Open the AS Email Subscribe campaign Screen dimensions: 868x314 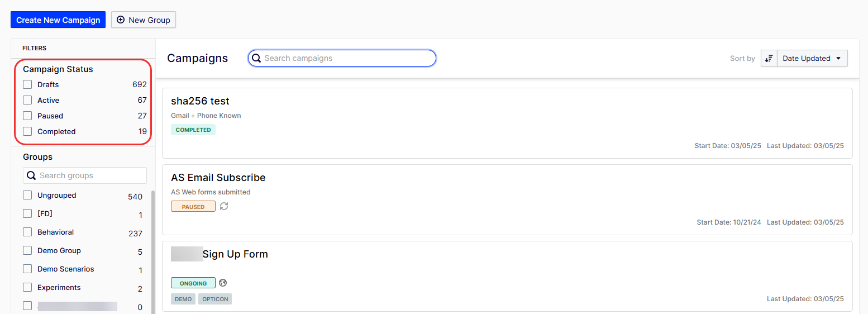(x=218, y=178)
